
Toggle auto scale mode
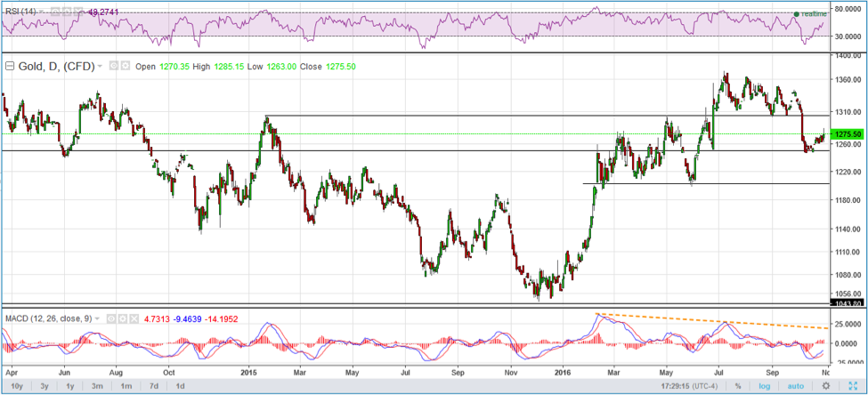click(x=796, y=385)
